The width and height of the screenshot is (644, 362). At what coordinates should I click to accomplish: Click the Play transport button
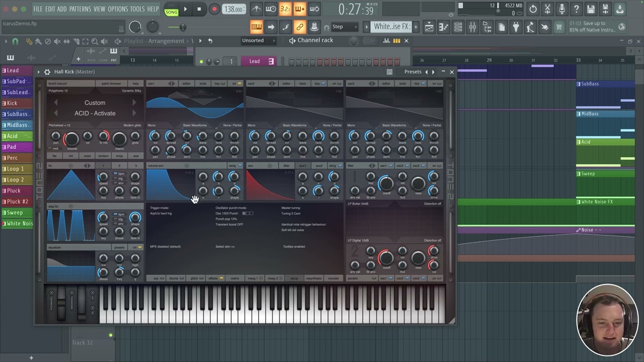click(x=185, y=9)
